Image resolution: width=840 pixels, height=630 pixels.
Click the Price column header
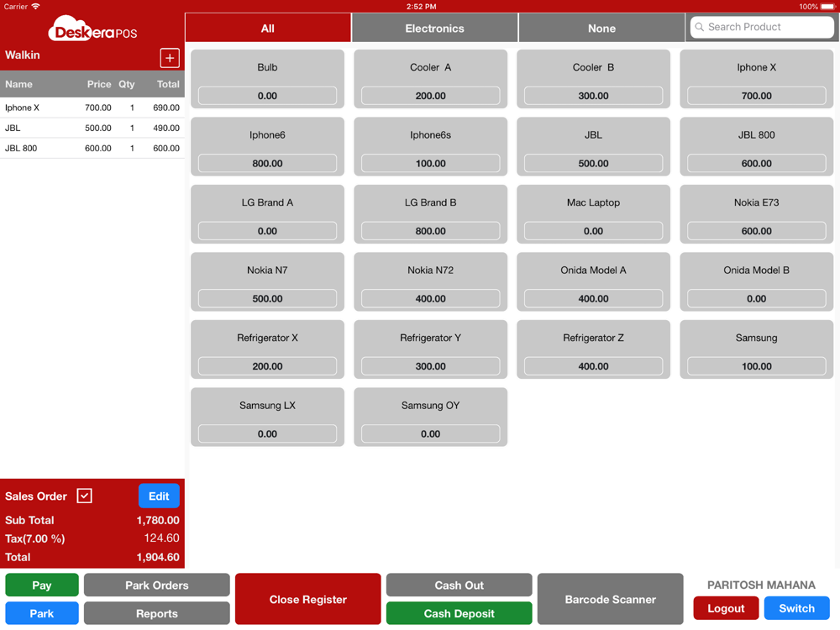click(99, 84)
